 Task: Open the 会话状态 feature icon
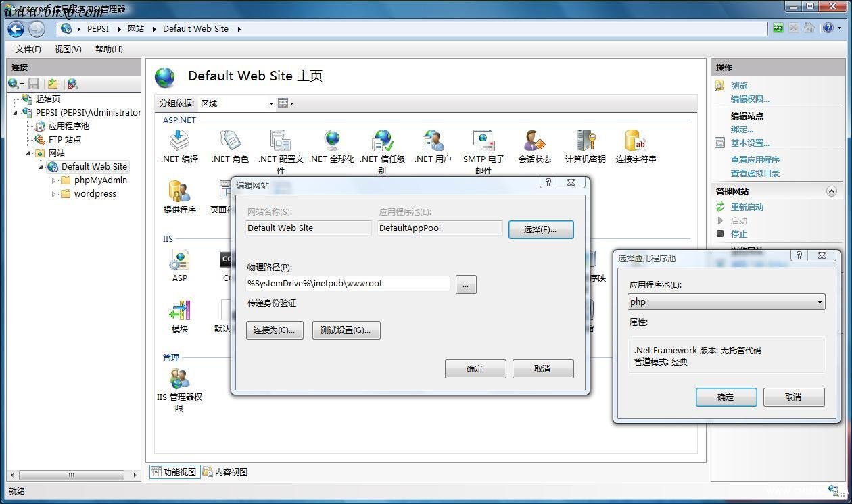(x=534, y=142)
